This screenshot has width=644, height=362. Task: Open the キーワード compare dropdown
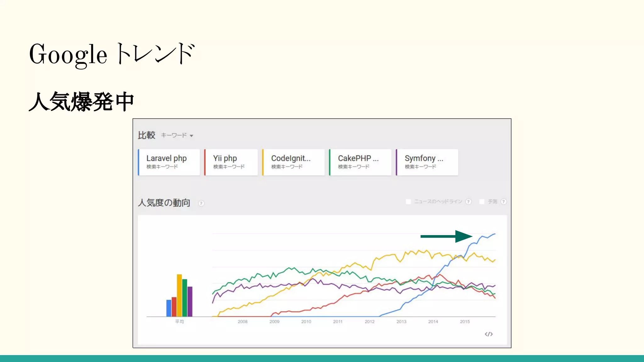click(x=177, y=135)
